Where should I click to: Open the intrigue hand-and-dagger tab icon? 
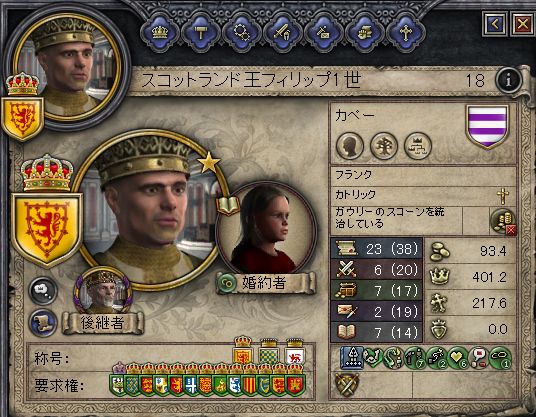tap(365, 33)
